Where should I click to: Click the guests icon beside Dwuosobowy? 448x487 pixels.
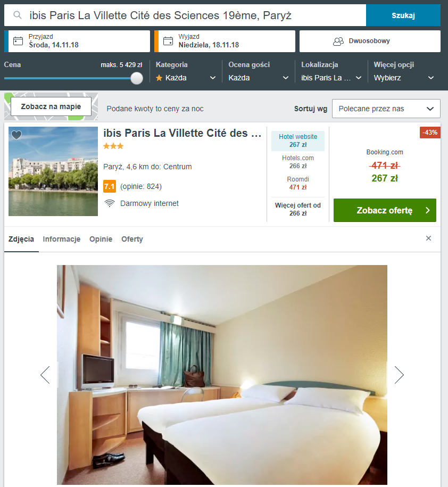click(x=338, y=42)
